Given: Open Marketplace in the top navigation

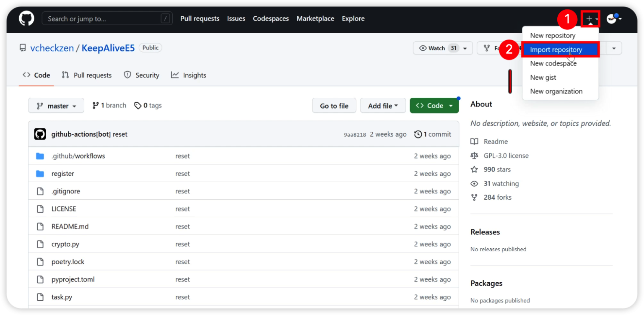Looking at the screenshot, I should click(x=315, y=18).
